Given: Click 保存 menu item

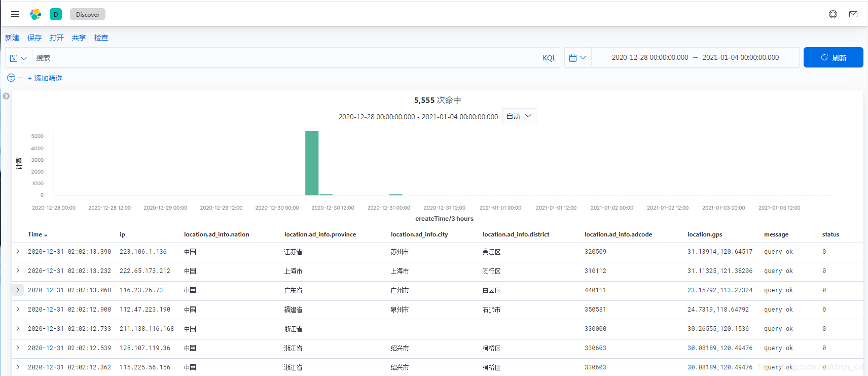Looking at the screenshot, I should point(34,38).
